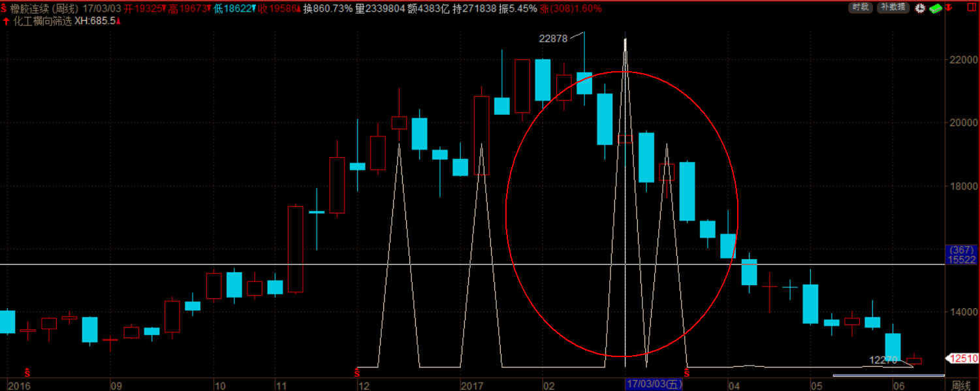Click the red pin icon at top right
The height and width of the screenshot is (391, 980).
coord(949,8)
